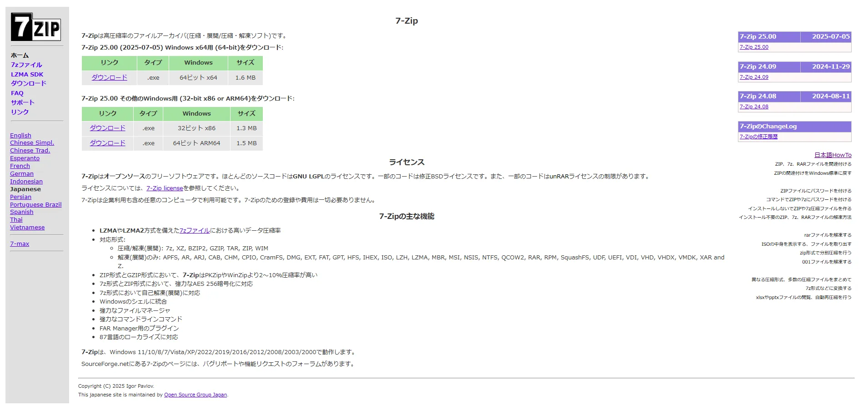Click '87言語のローカライズに対応' list item
Screen dimensions: 868x411
point(139,337)
